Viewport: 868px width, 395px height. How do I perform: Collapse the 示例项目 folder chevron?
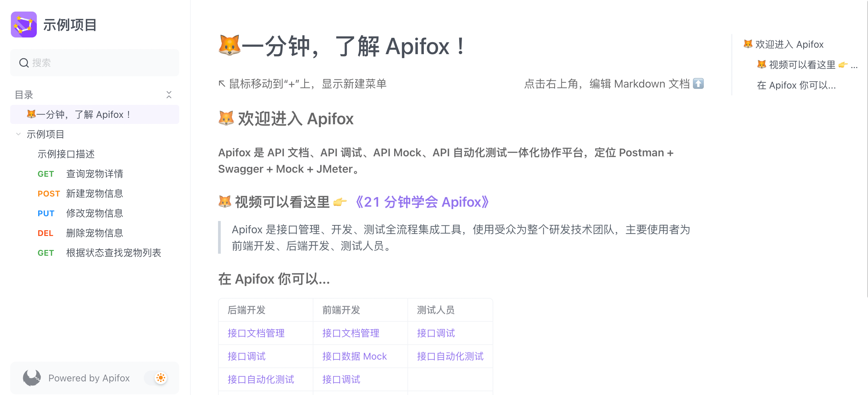pyautogui.click(x=18, y=134)
